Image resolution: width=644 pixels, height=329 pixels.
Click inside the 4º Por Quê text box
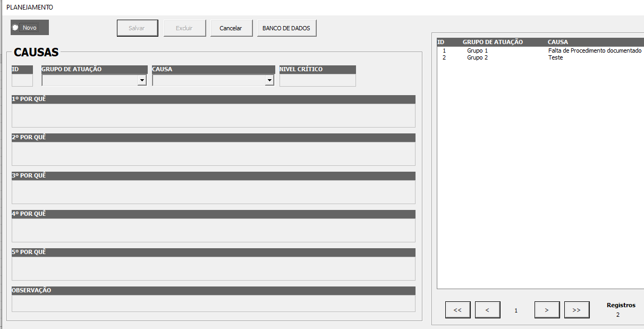(x=214, y=230)
